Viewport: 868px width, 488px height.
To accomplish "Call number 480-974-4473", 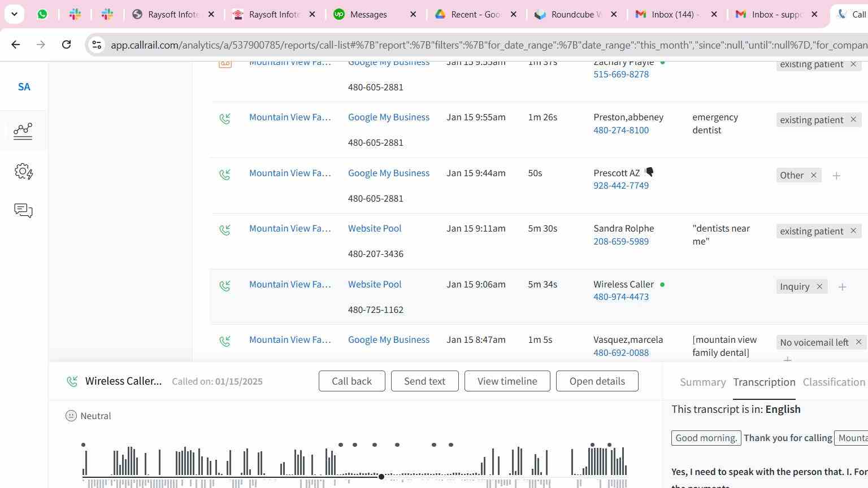I will (x=621, y=297).
